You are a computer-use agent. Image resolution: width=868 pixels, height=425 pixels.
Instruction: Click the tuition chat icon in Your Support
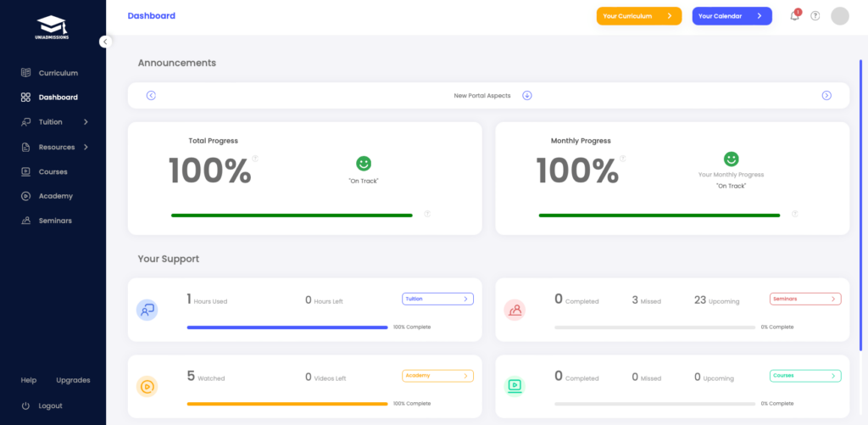(x=147, y=310)
